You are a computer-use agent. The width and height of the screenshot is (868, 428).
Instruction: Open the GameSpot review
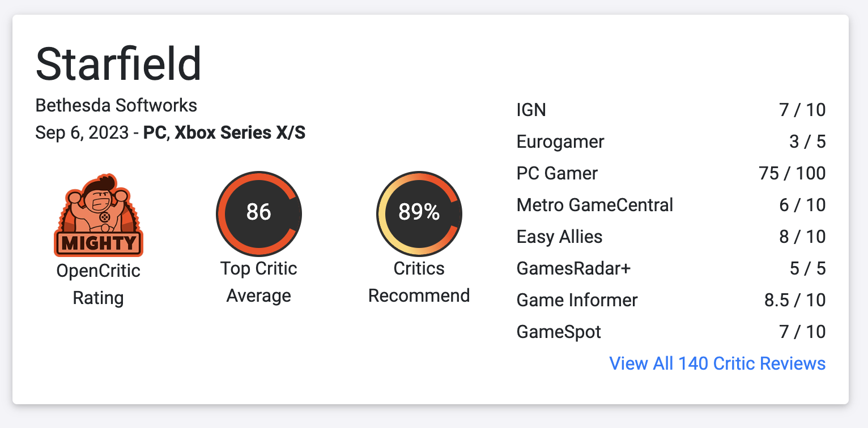(x=559, y=332)
